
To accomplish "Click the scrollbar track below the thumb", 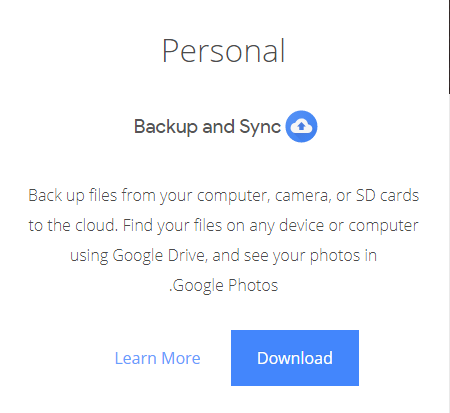I will [449, 253].
